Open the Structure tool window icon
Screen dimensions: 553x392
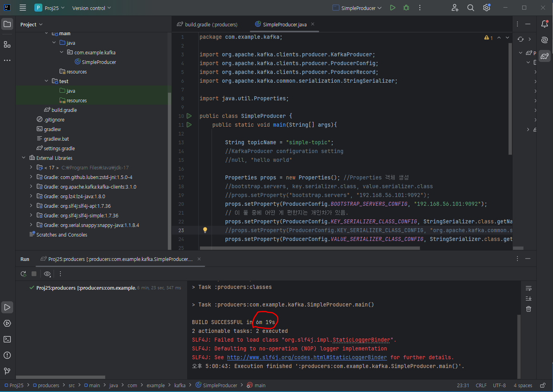pyautogui.click(x=7, y=44)
